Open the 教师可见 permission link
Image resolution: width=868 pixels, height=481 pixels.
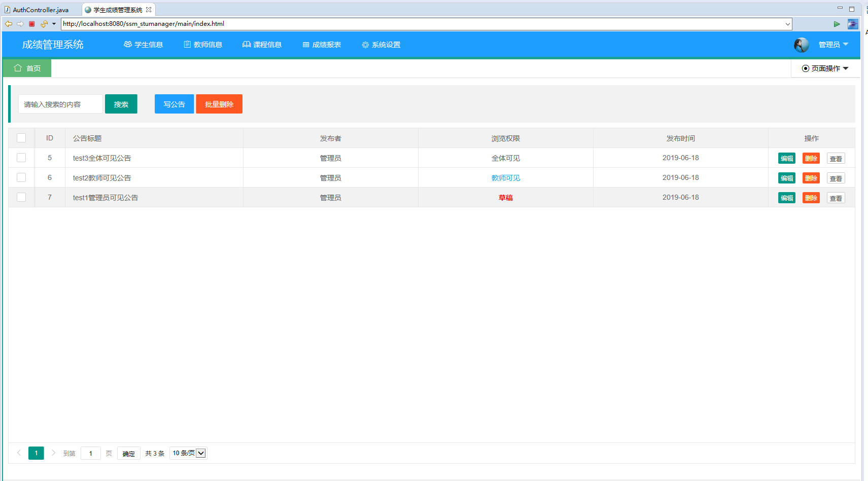click(505, 177)
